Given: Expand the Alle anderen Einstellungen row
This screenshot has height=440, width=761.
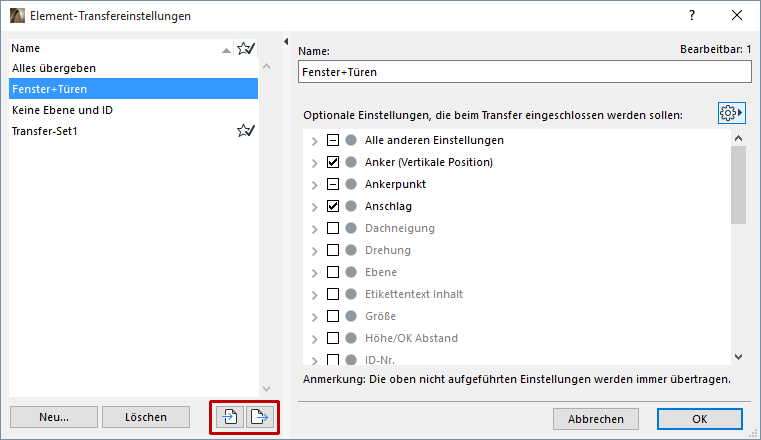Looking at the screenshot, I should point(315,140).
